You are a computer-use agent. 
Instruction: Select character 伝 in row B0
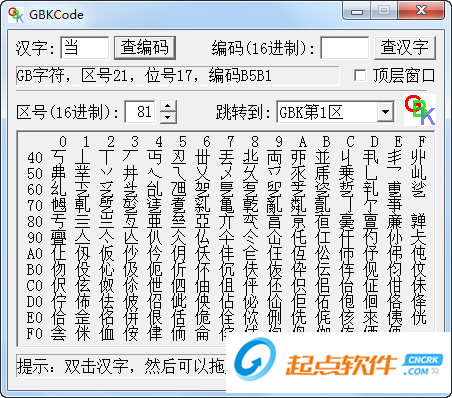coord(323,269)
